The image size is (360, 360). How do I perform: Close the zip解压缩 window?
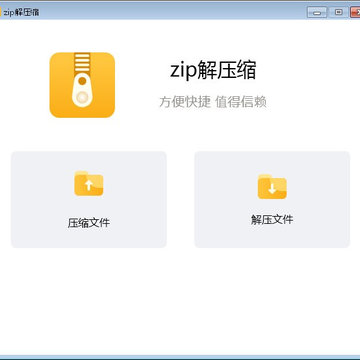pyautogui.click(x=355, y=12)
